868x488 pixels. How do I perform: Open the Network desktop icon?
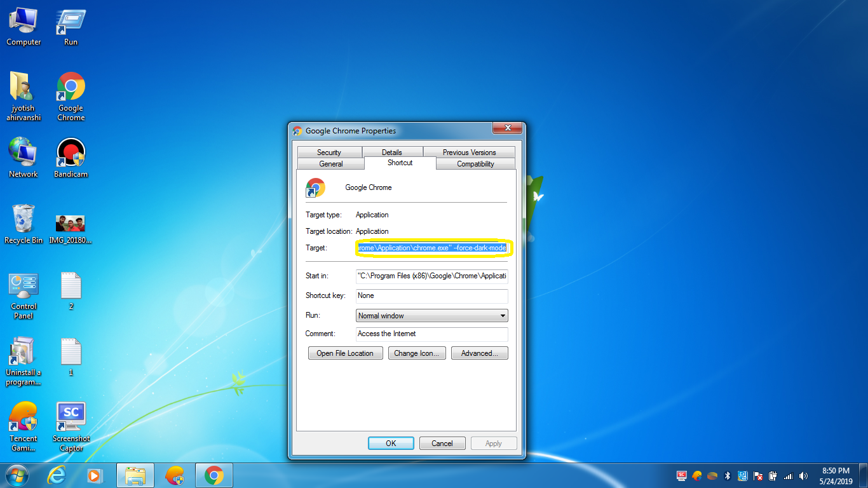(23, 158)
